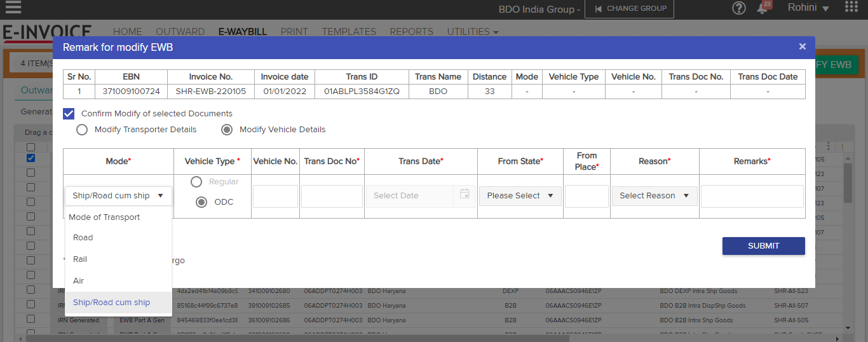The width and height of the screenshot is (868, 342).
Task: Choose Road from the mode list
Action: [x=118, y=238]
